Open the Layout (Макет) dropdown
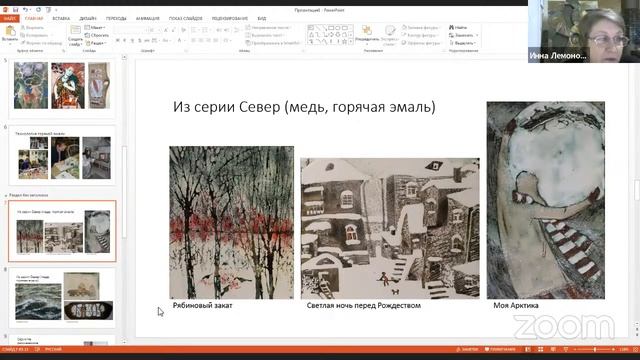 pyautogui.click(x=95, y=27)
